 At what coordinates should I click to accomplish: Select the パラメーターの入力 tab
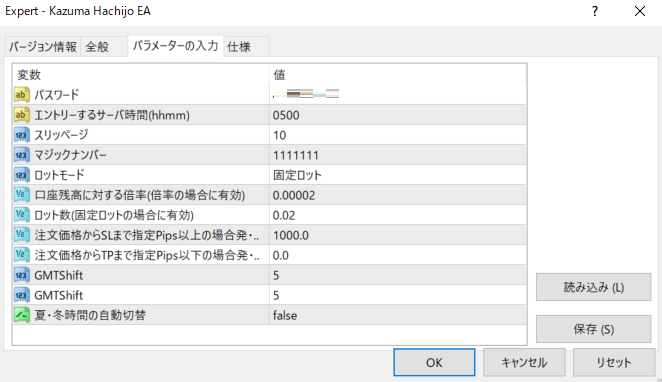(175, 46)
